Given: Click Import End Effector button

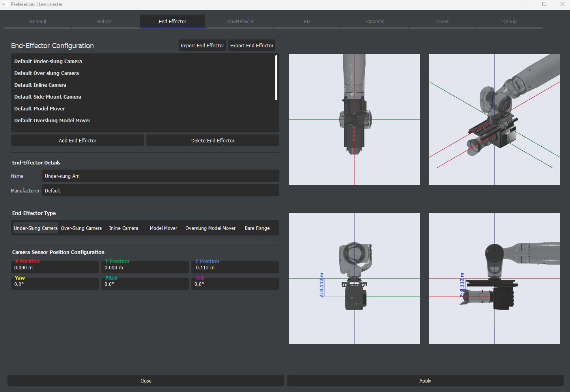Looking at the screenshot, I should tap(202, 46).
